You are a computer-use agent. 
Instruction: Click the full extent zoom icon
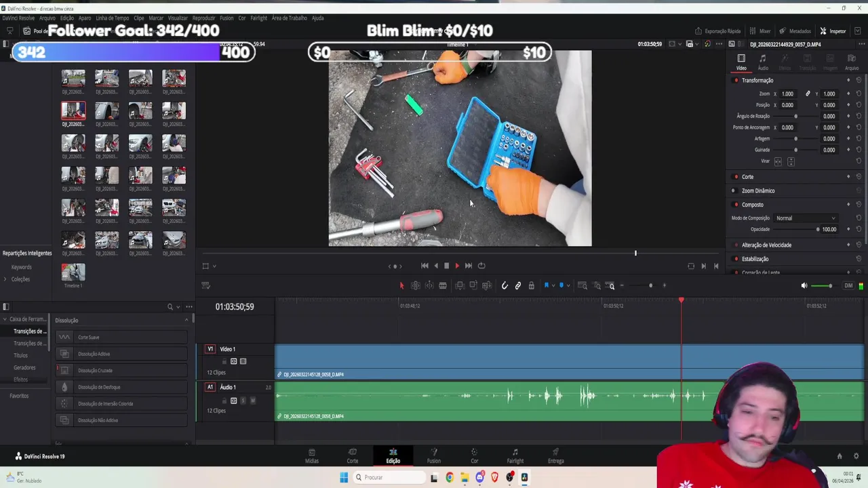coord(583,286)
